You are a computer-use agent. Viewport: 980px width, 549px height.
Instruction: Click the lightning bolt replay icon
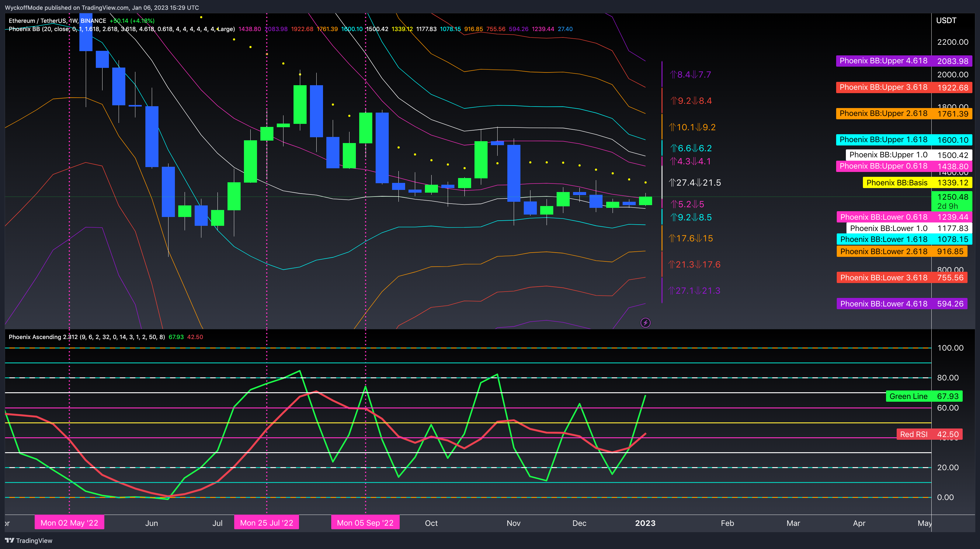(645, 323)
